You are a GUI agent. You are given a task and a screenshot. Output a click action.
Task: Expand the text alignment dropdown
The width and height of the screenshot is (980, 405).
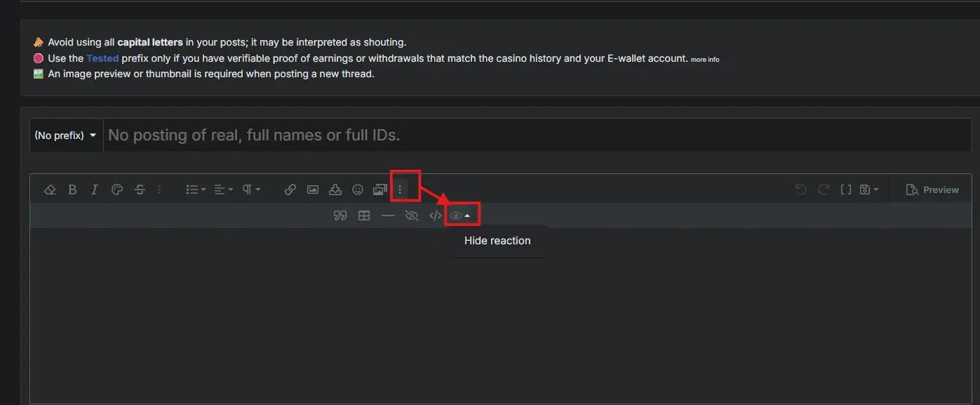point(224,190)
